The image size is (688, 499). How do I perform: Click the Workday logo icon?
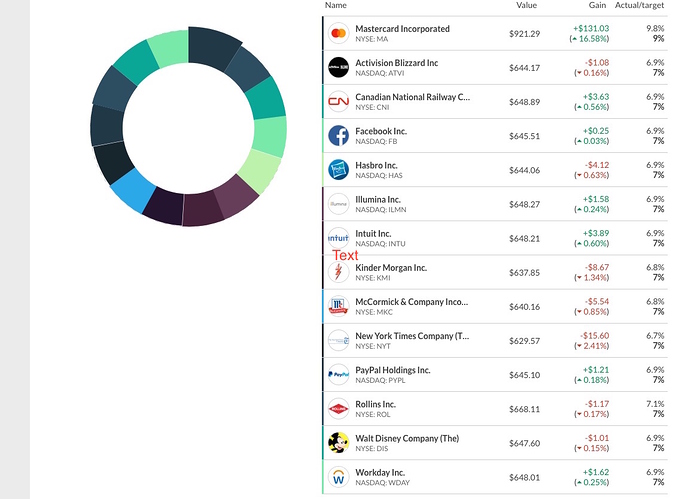pos(338,477)
